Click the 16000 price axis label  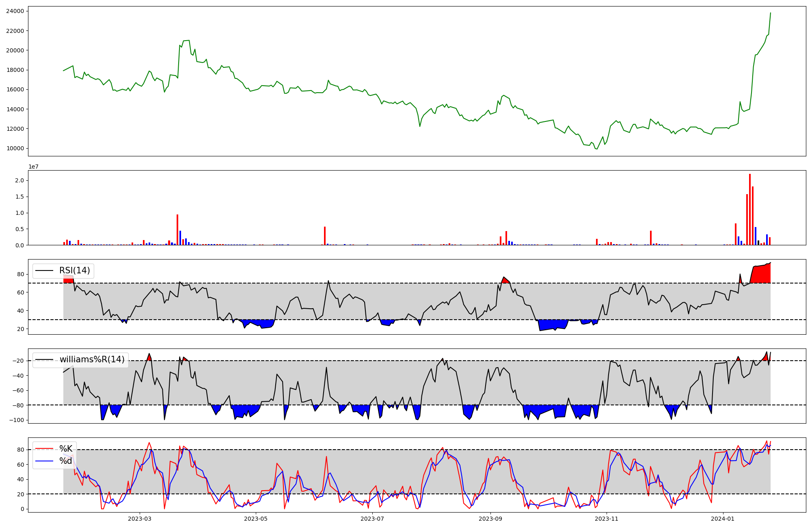coord(15,89)
